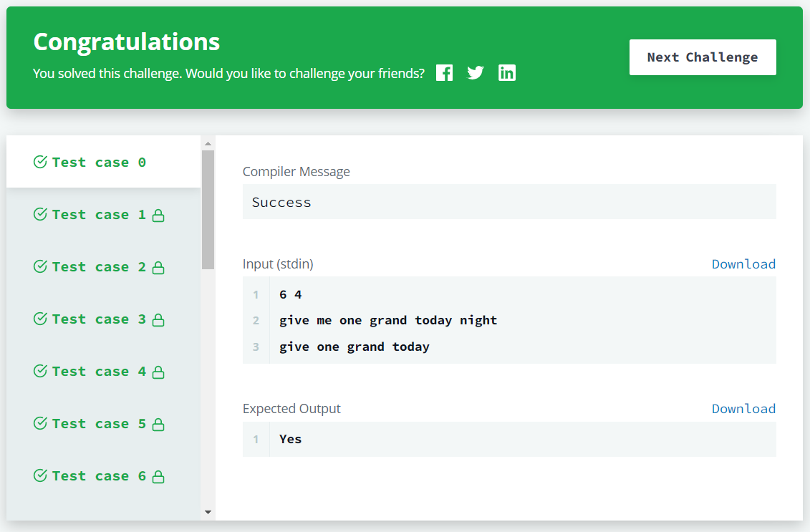This screenshot has height=532, width=810.
Task: Click lock icon on Test case 3
Action: coord(158,320)
